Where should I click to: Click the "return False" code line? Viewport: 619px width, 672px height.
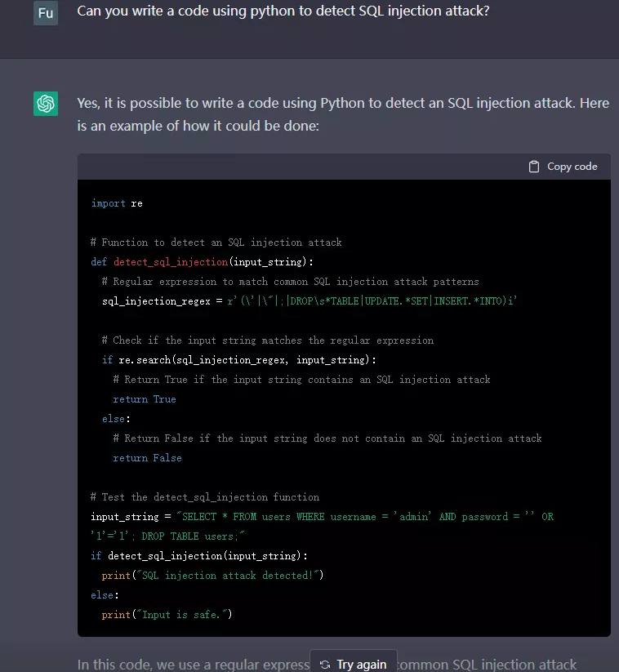click(148, 458)
